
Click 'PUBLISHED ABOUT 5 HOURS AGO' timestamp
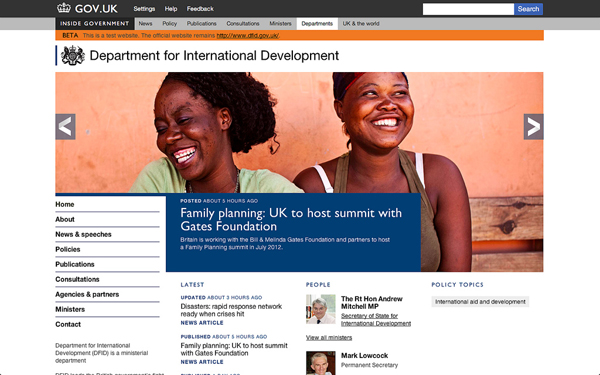tap(224, 337)
